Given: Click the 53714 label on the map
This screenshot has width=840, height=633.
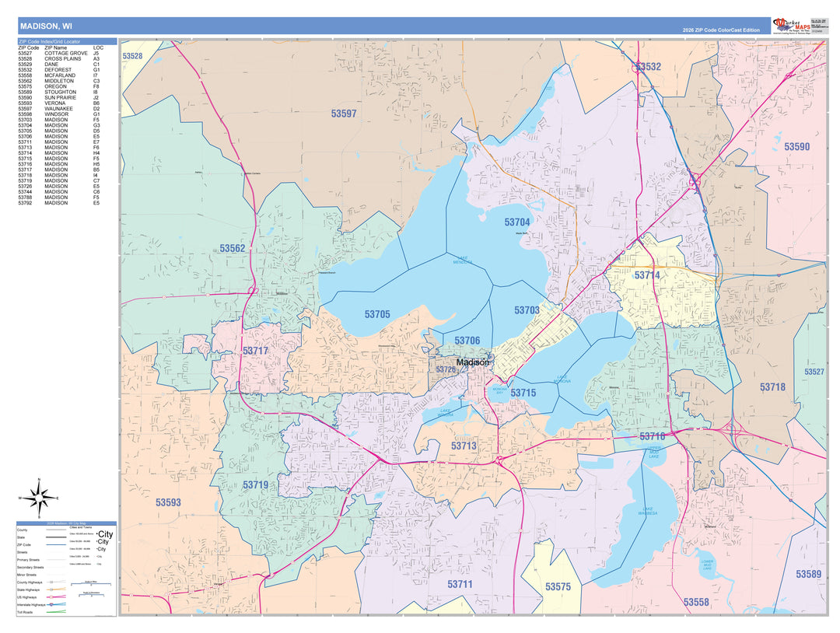Looking at the screenshot, I should coord(647,275).
